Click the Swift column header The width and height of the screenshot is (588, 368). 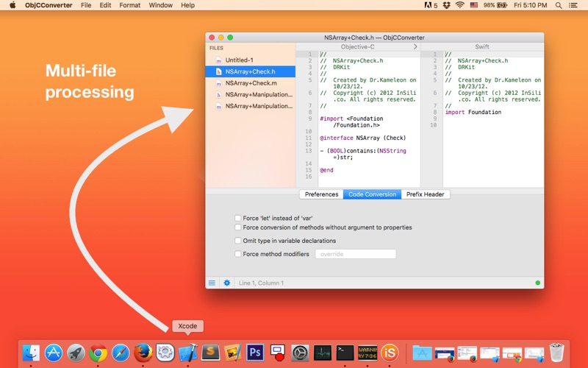(482, 46)
